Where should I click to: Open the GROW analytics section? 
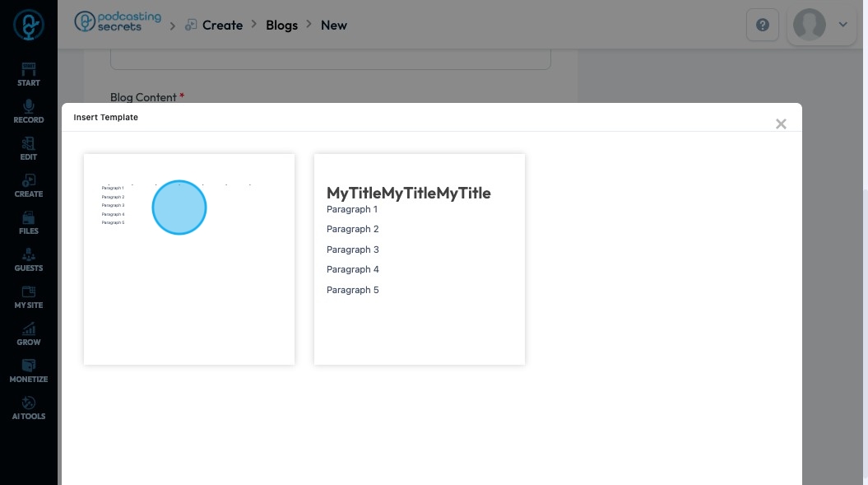(29, 333)
